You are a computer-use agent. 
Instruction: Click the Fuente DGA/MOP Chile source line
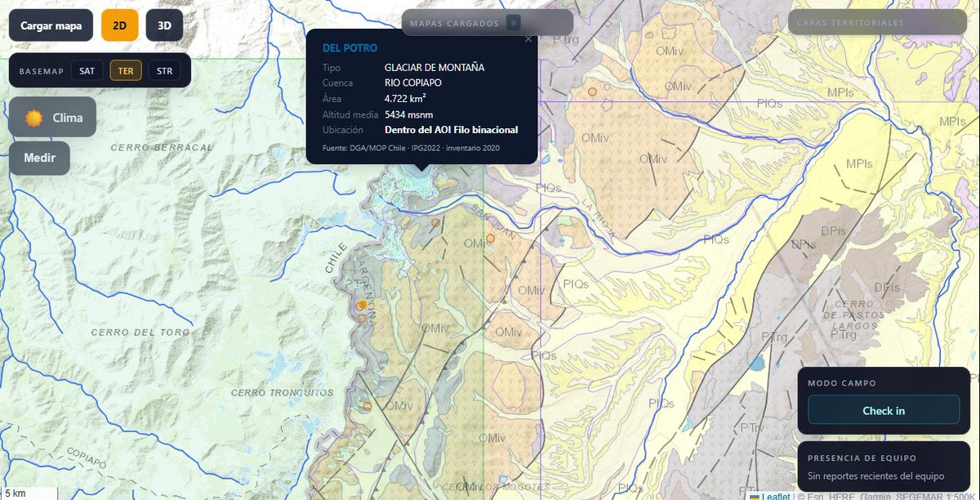click(x=411, y=148)
